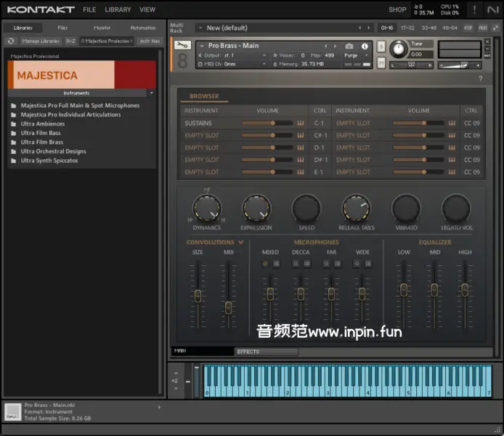Click the camera snapshot icon
This screenshot has width=504, height=436.
(x=349, y=46)
